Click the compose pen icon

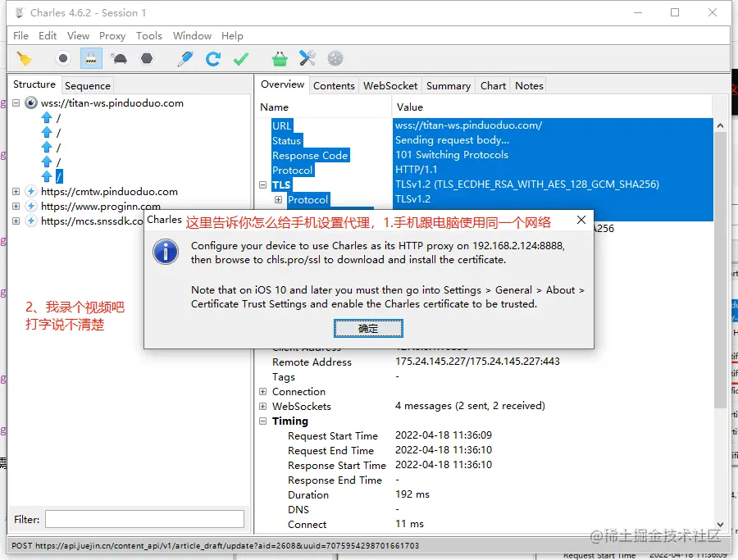point(185,59)
